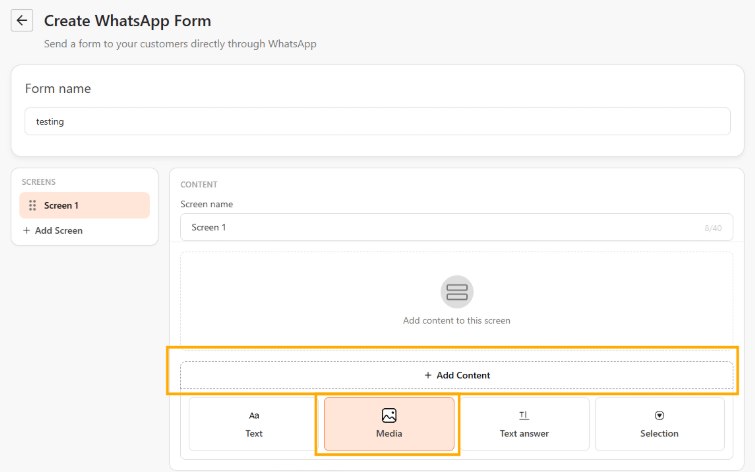Click the stacked rows placeholder icon
The width and height of the screenshot is (755, 472).
coord(457,292)
